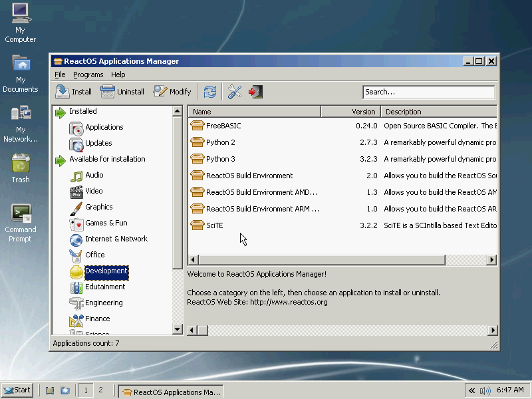This screenshot has width=532, height=399.
Task: Select Installed in the category tree
Action: click(x=83, y=111)
